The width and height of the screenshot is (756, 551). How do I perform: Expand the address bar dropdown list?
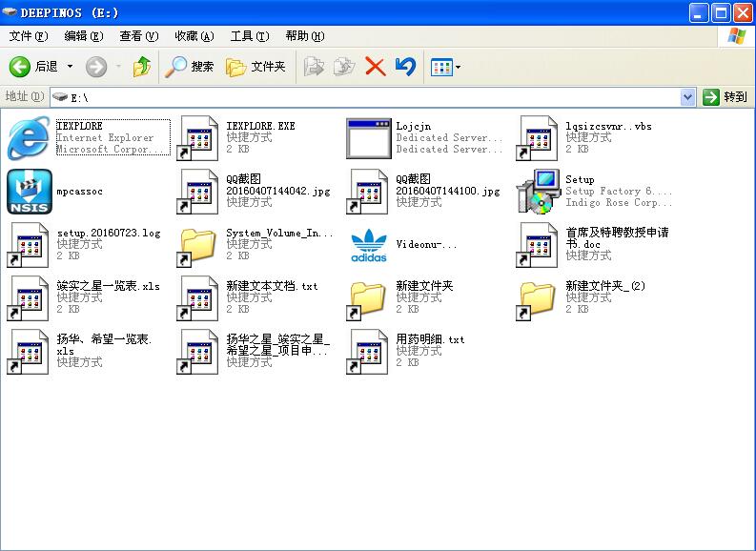pos(688,97)
